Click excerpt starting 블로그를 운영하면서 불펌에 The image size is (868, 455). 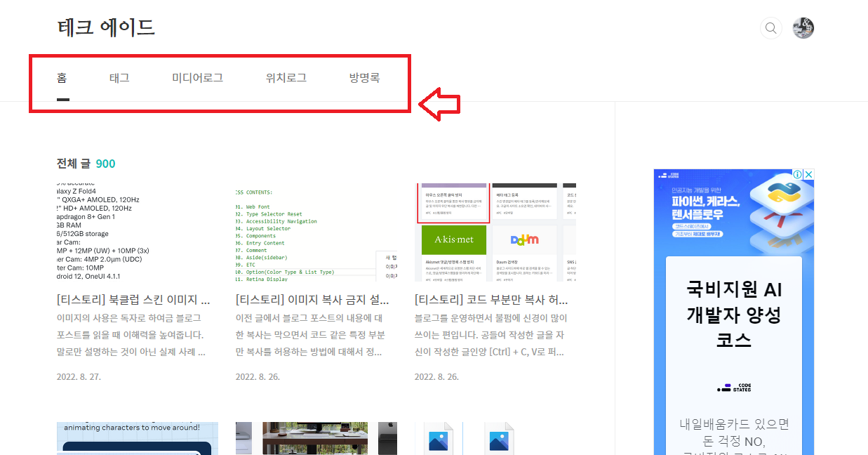point(491,336)
